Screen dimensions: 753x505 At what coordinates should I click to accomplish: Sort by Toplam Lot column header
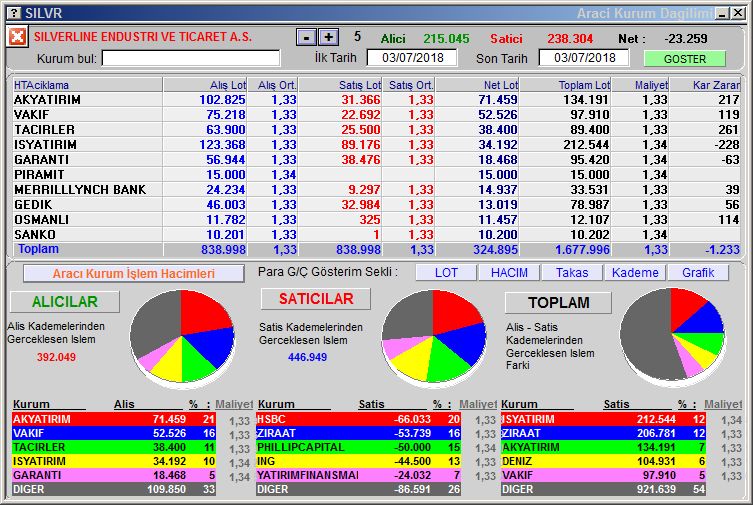pos(565,85)
